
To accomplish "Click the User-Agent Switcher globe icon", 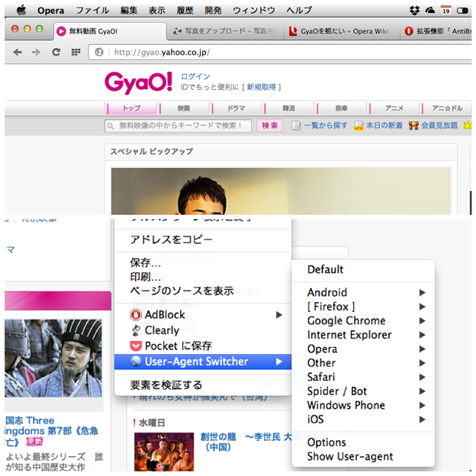I will (136, 362).
